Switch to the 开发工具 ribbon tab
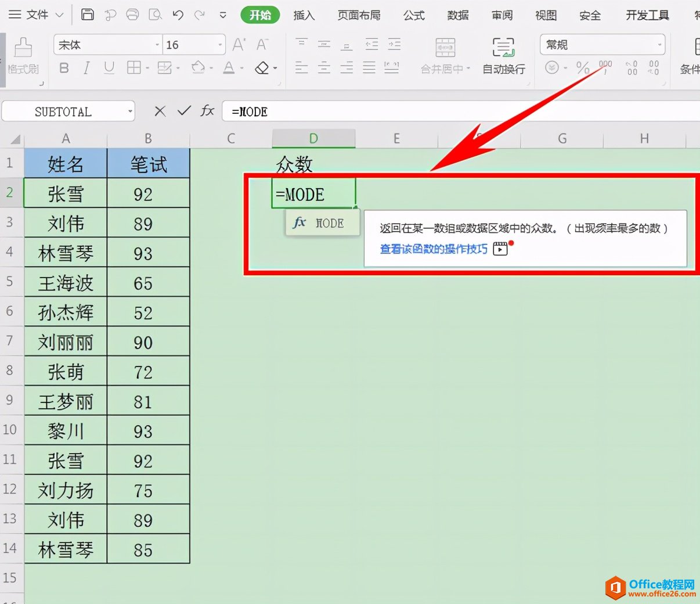This screenshot has width=700, height=604. (x=647, y=15)
